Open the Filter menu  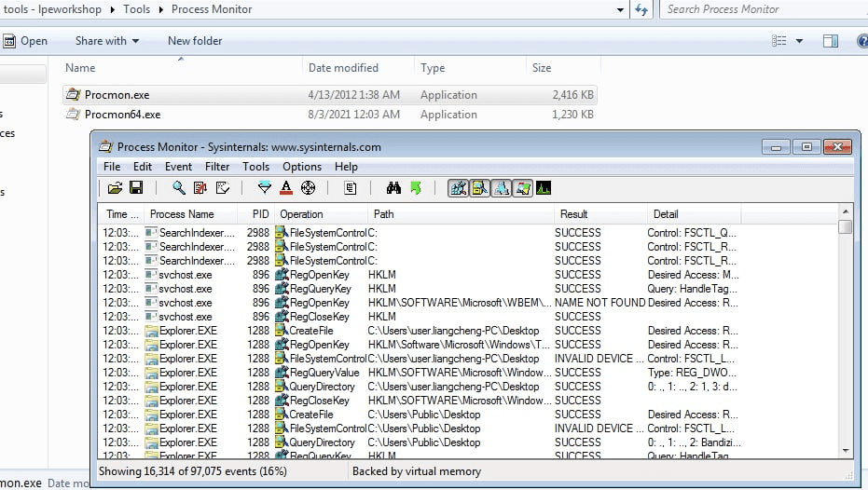(217, 167)
